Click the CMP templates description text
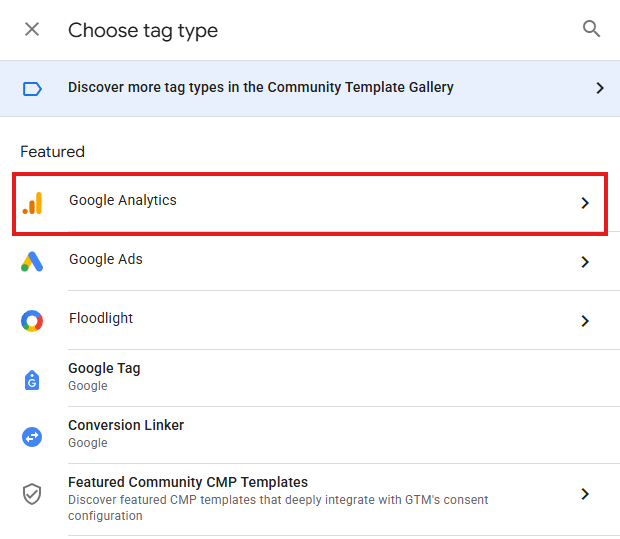Viewport: 620px width, 539px height. [x=278, y=508]
